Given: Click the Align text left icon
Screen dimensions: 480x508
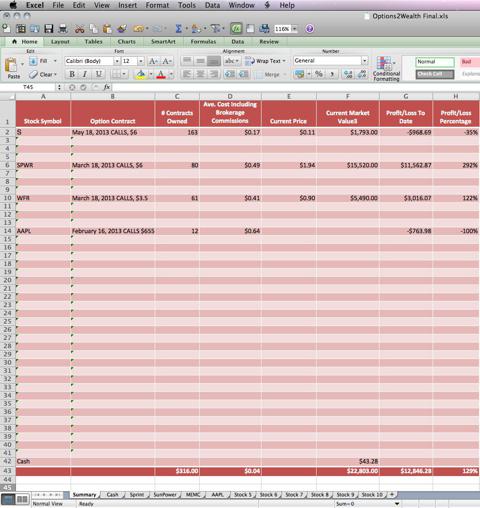Looking at the screenshot, I should [x=187, y=74].
